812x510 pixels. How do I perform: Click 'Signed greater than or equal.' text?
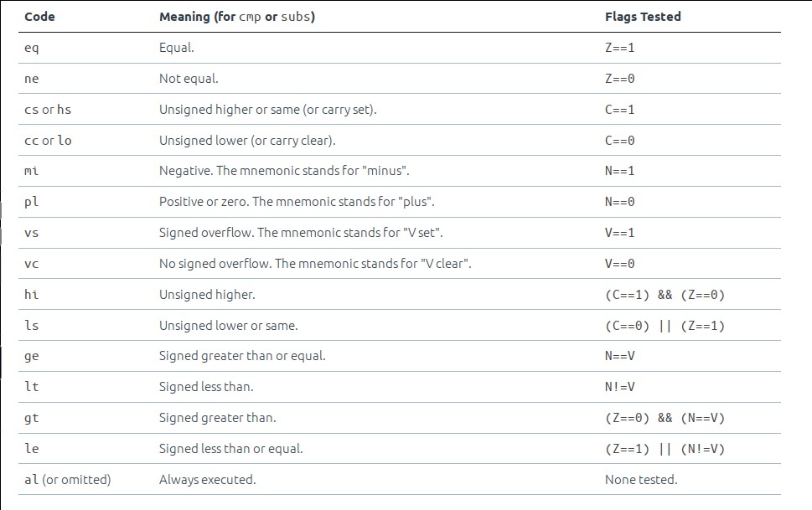point(242,356)
